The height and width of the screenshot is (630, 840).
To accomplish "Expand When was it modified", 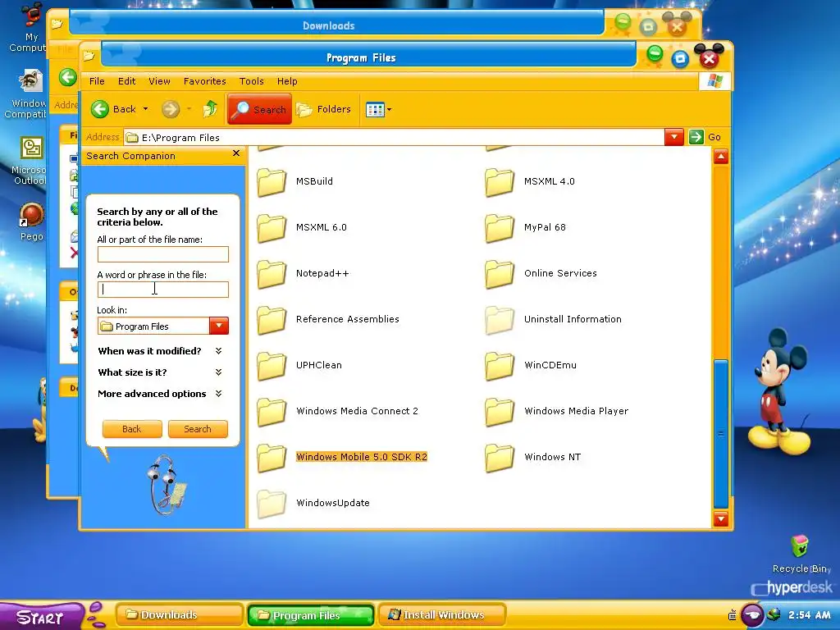I will (160, 351).
